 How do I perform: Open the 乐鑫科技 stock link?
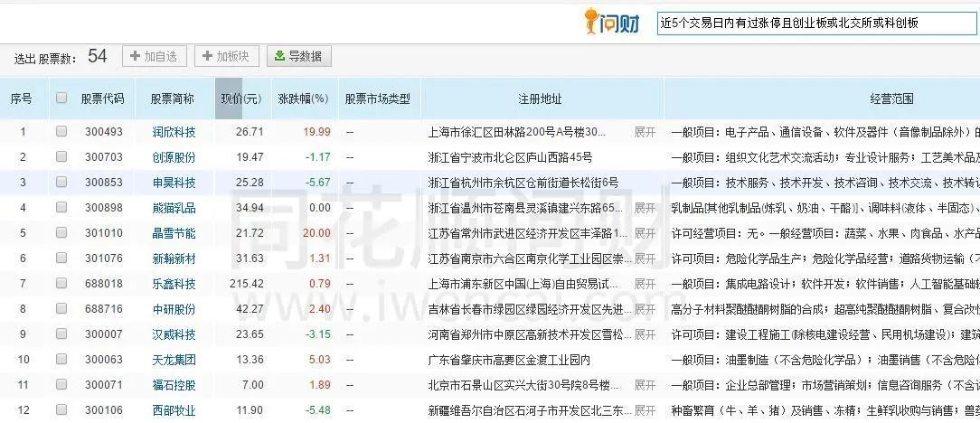(174, 283)
